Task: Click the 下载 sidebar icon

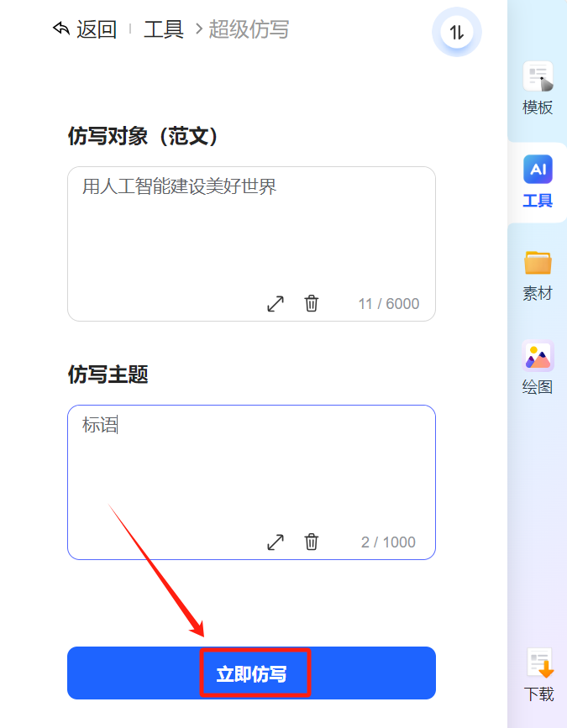Action: [538, 675]
